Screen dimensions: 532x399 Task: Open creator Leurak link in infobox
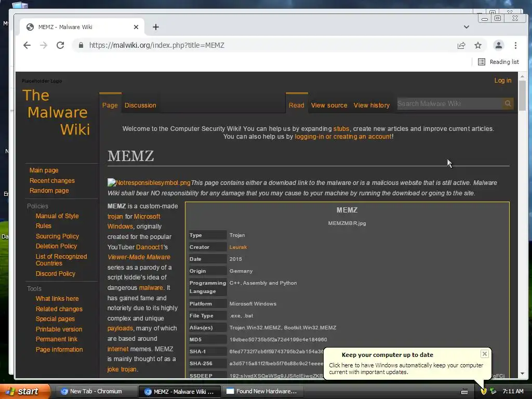238,247
